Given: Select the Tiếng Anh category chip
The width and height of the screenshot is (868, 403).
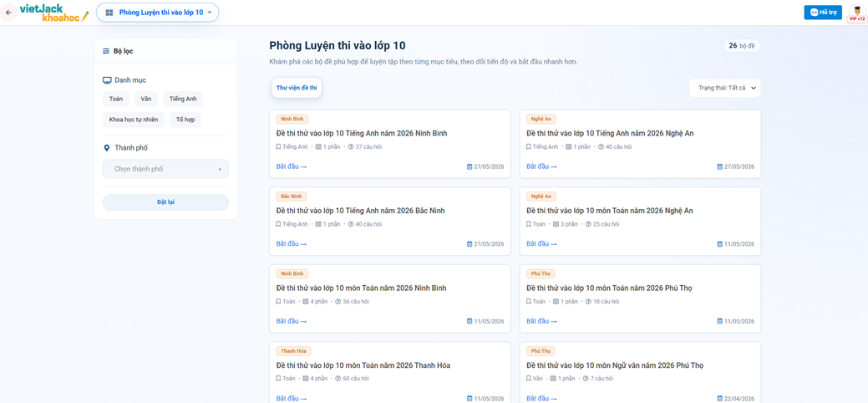Looking at the screenshot, I should click(x=183, y=99).
